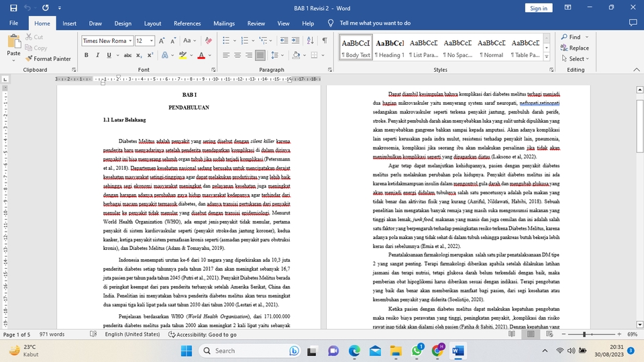Toggle justify alignment

[260, 55]
